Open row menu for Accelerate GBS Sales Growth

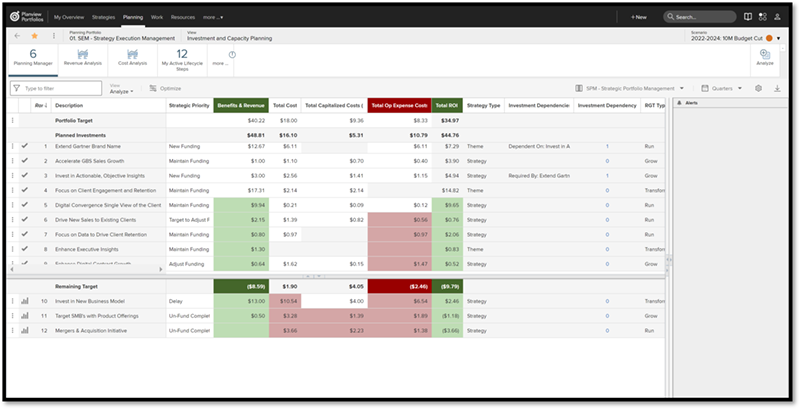13,161
